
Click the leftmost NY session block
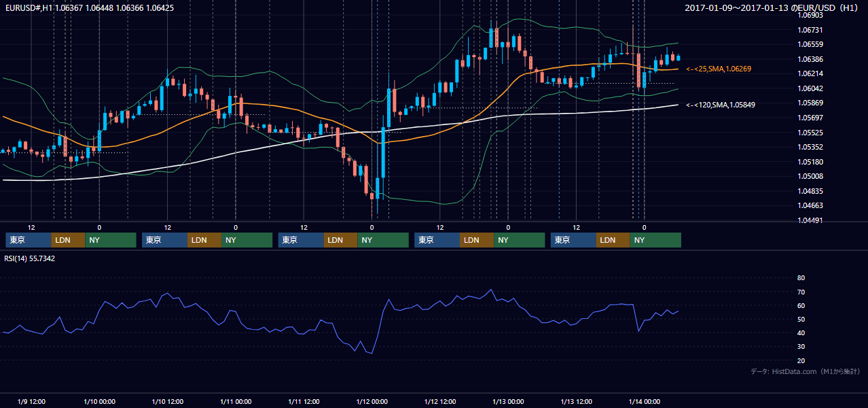[x=111, y=240]
